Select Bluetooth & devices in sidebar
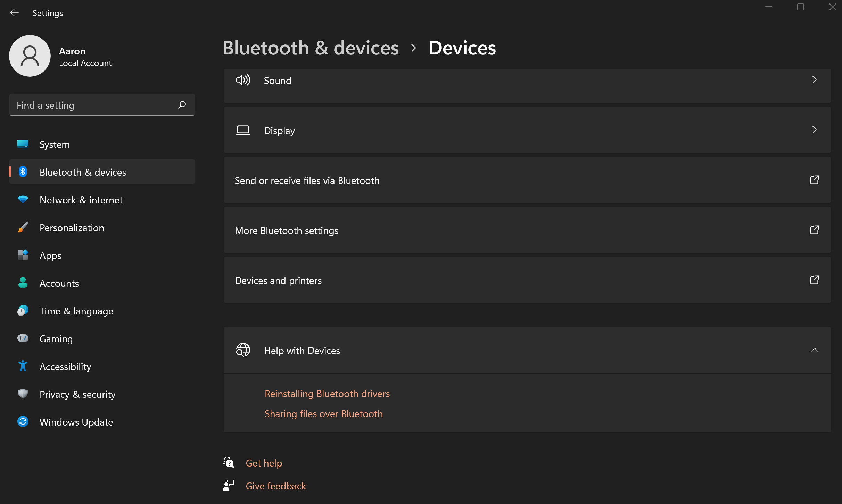This screenshot has height=504, width=842. pyautogui.click(x=102, y=172)
